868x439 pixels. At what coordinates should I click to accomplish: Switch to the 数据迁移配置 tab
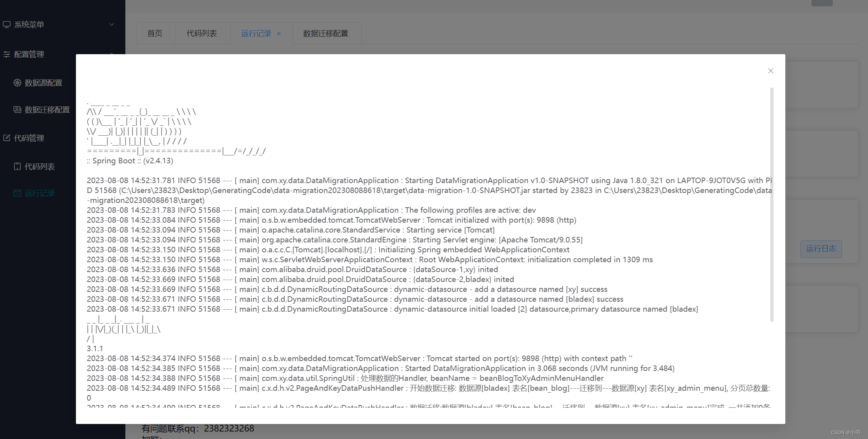tap(325, 34)
